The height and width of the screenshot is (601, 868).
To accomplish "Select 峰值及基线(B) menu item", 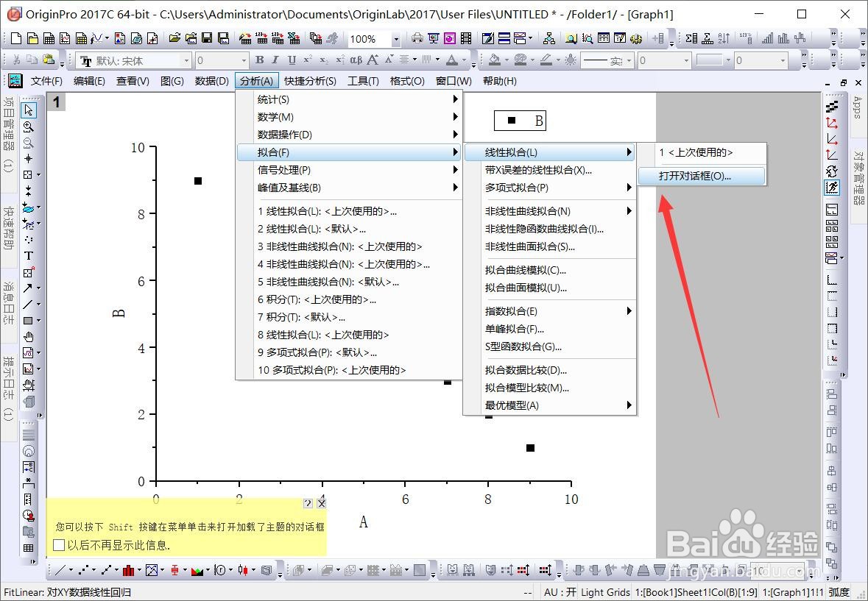I will coord(349,188).
